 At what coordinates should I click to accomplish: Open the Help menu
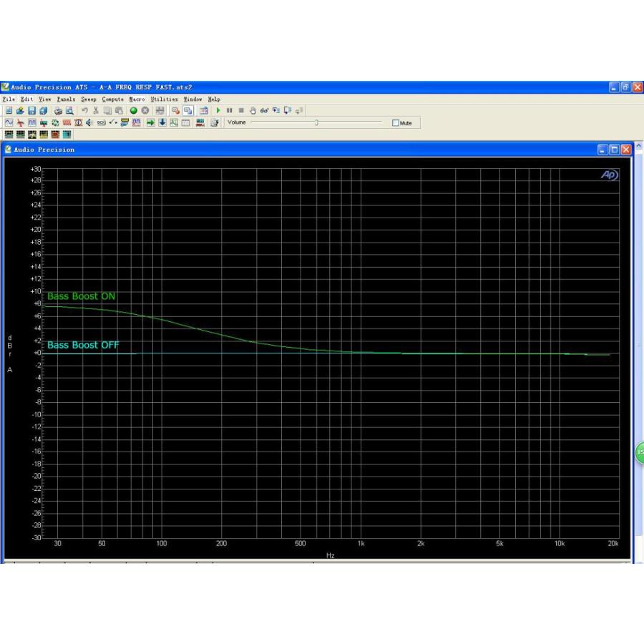214,99
